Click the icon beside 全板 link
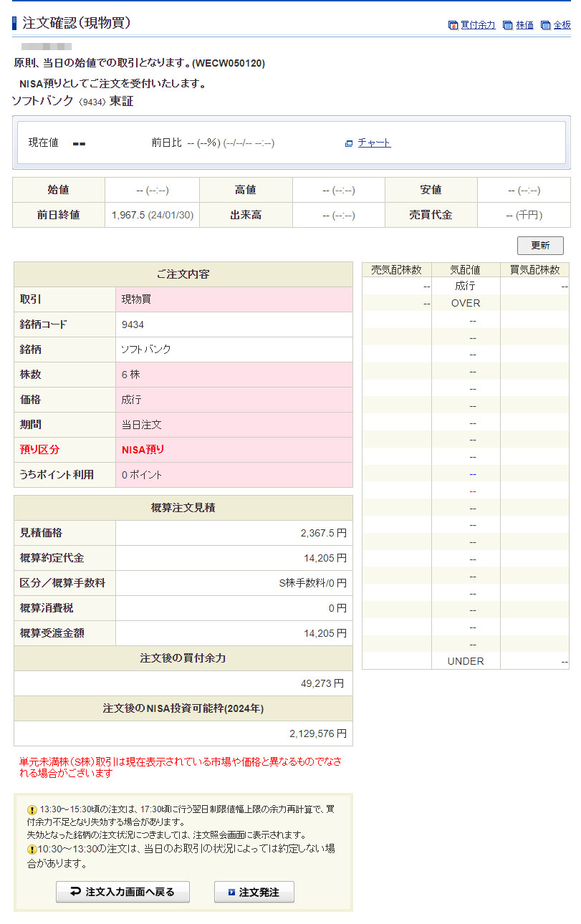The width and height of the screenshot is (581, 924). point(546,25)
